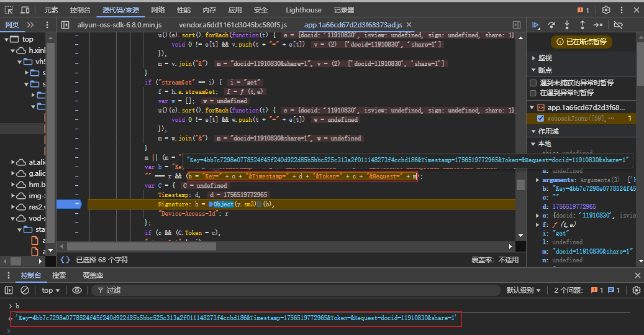The height and width of the screenshot is (335, 644).
Task: Step out of current function
Action: click(x=582, y=25)
